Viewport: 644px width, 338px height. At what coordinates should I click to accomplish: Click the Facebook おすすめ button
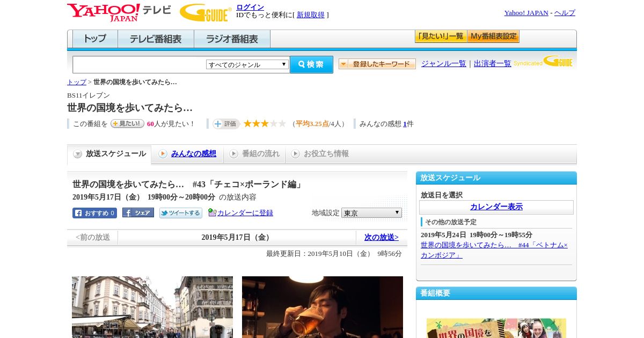point(94,213)
